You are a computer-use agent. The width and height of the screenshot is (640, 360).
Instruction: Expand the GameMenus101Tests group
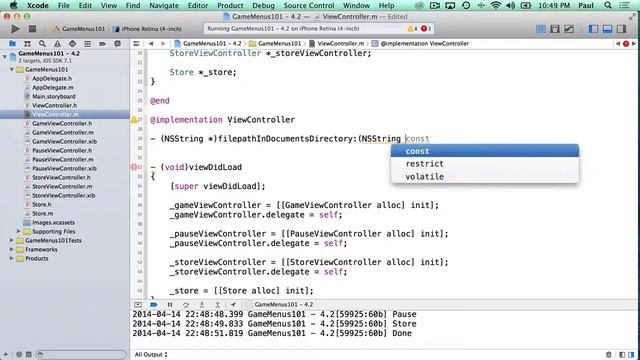tap(12, 240)
